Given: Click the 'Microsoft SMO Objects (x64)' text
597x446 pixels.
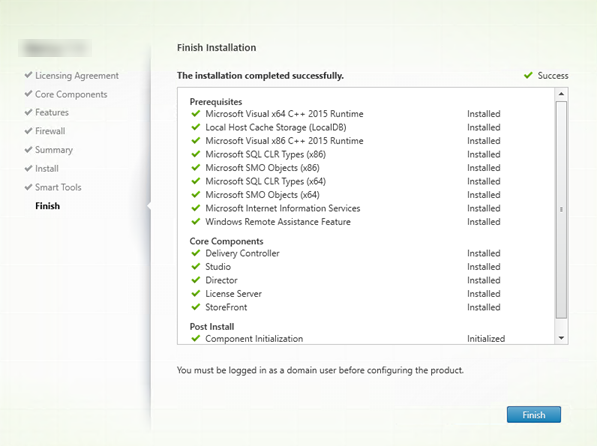Looking at the screenshot, I should [262, 195].
